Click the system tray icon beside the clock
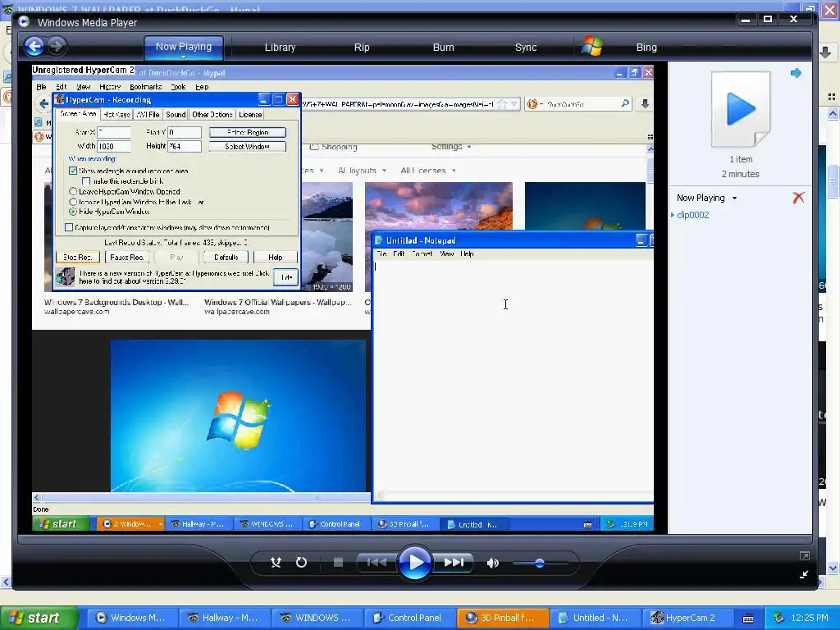 [x=779, y=618]
